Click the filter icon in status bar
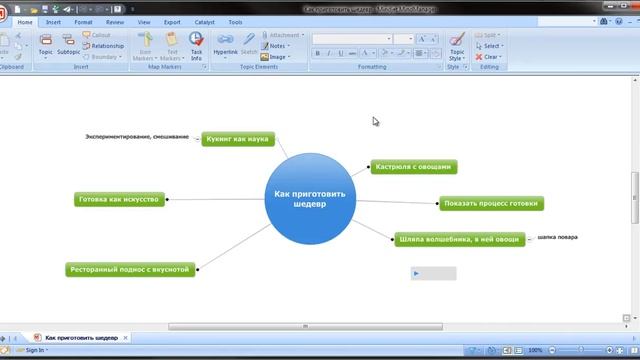 pos(472,350)
